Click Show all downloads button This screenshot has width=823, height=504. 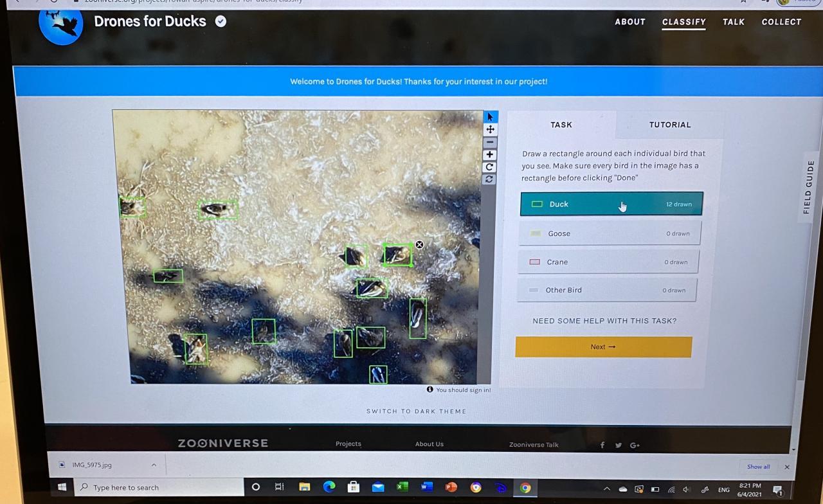pos(759,467)
